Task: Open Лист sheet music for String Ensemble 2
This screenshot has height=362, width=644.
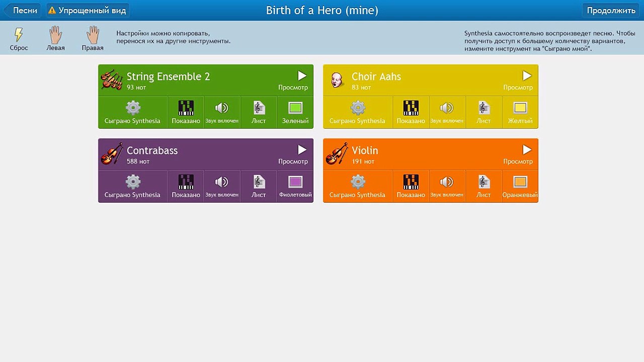Action: pyautogui.click(x=259, y=112)
